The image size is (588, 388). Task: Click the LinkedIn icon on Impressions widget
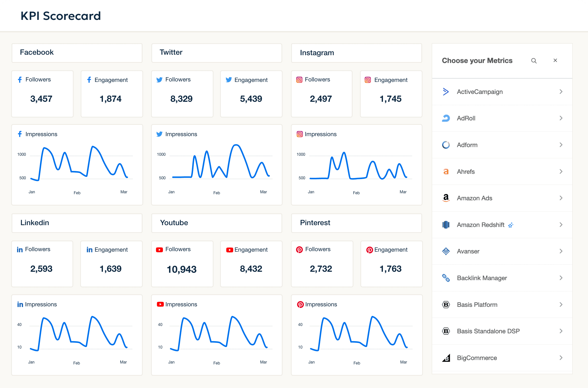click(x=20, y=304)
